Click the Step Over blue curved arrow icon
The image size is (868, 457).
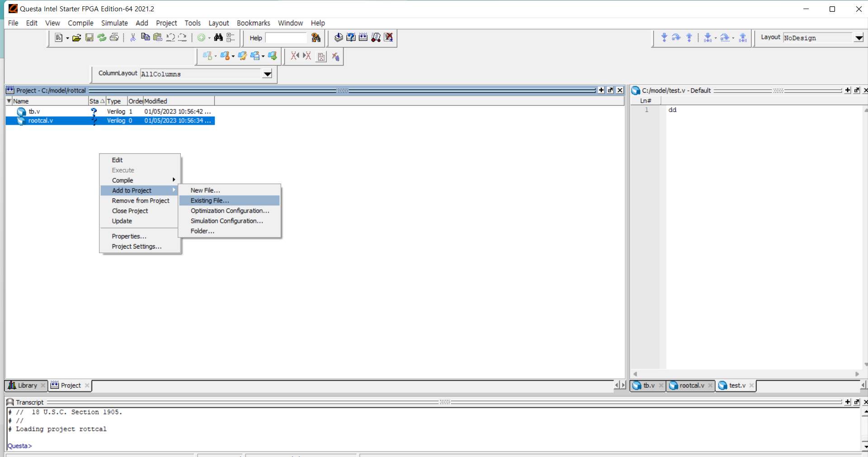(676, 38)
